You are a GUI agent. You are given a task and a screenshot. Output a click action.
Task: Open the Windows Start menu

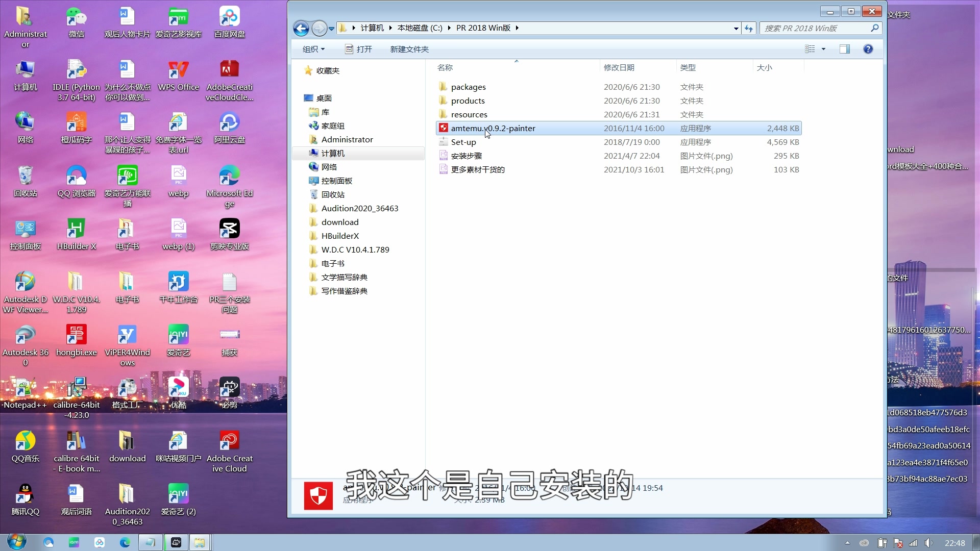(15, 542)
